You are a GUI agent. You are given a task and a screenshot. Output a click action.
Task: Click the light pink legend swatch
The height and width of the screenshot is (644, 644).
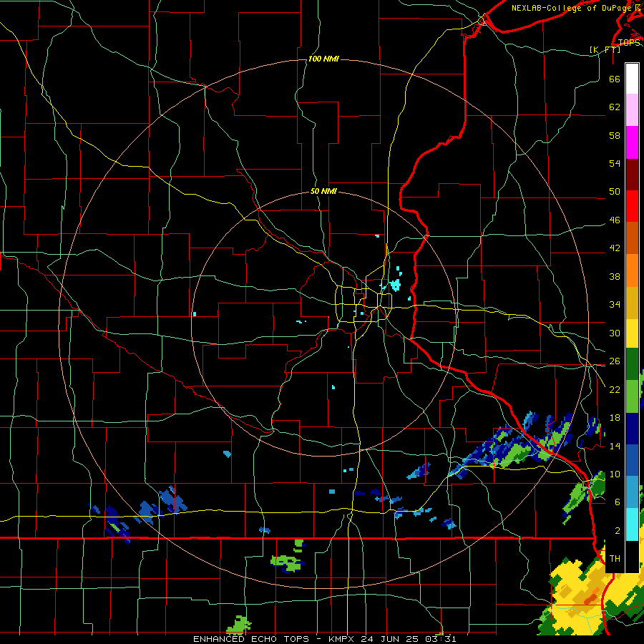tap(632, 109)
